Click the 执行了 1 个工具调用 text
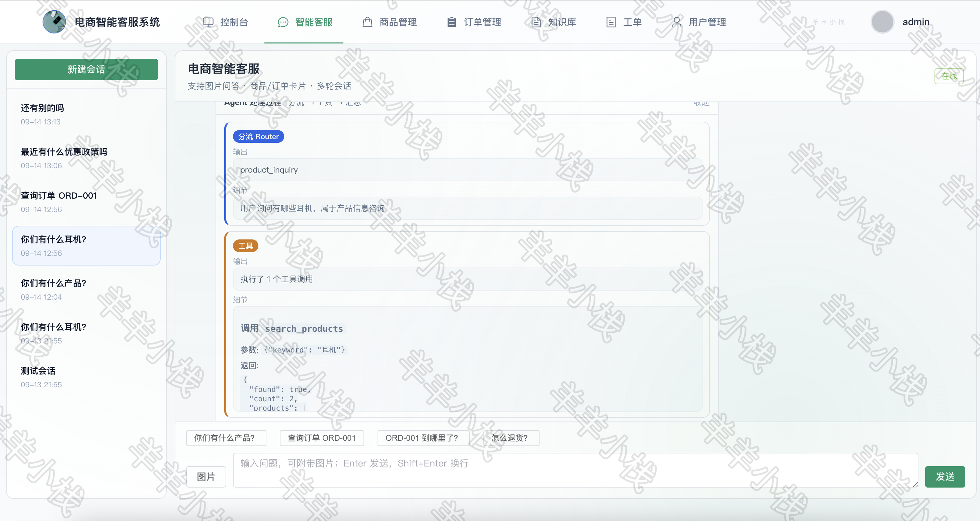The height and width of the screenshot is (521, 980). [276, 279]
